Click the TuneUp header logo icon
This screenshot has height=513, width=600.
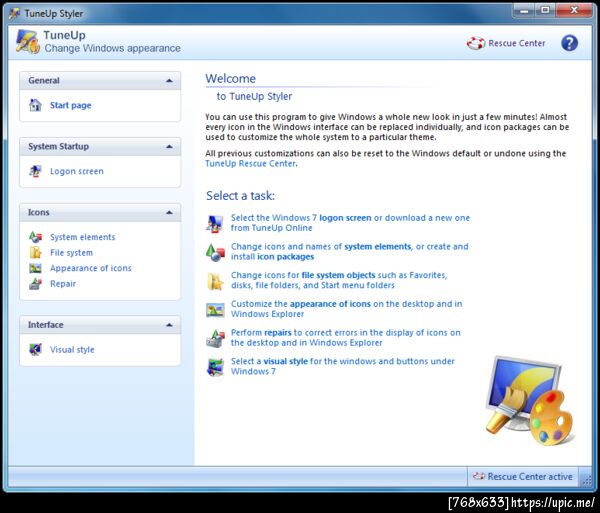pos(28,41)
